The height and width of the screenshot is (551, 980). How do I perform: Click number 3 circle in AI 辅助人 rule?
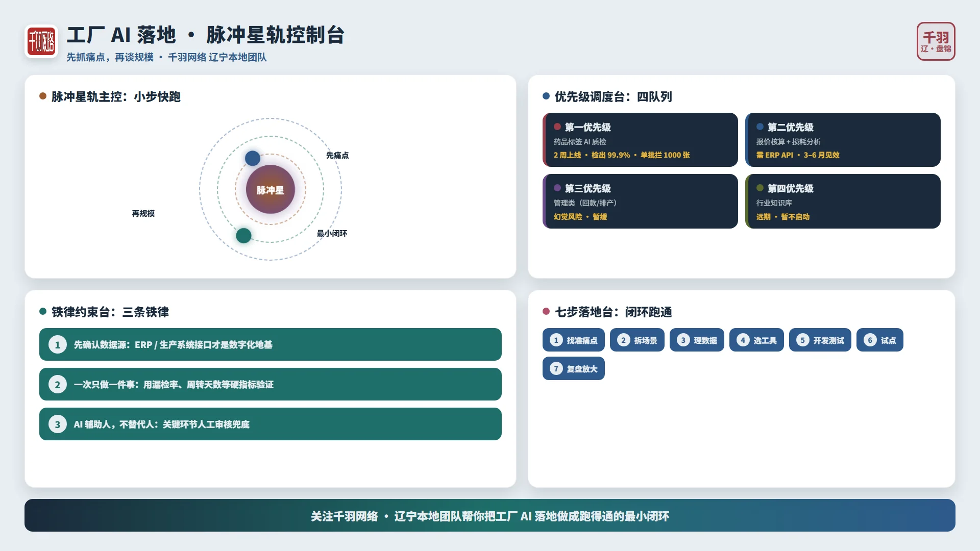[x=58, y=424]
